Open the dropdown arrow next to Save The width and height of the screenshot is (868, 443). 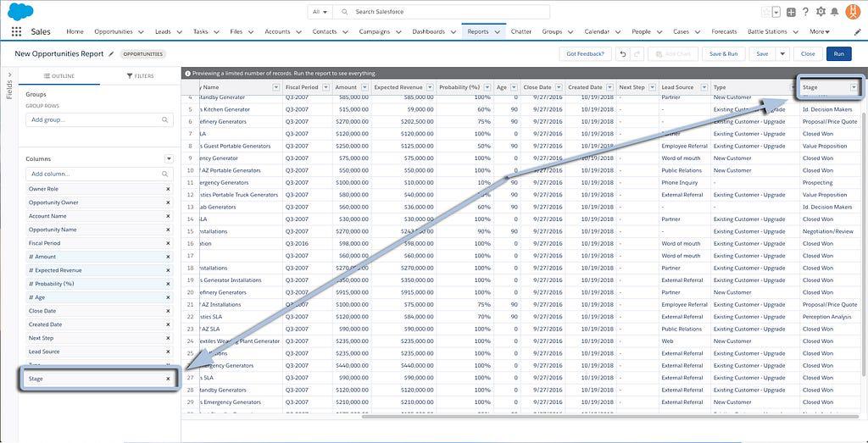coord(782,53)
